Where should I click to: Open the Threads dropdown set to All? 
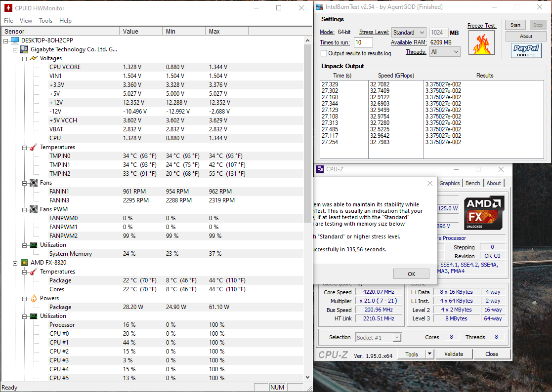pyautogui.click(x=445, y=52)
